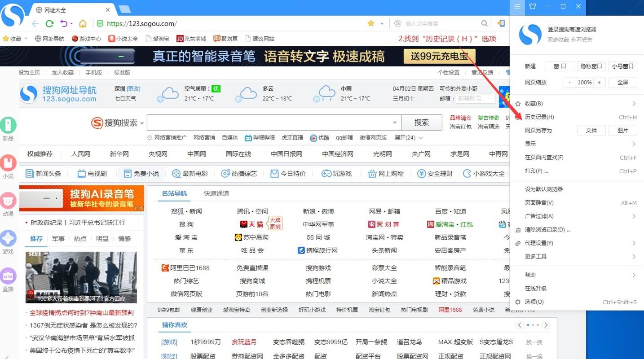The width and height of the screenshot is (644, 359).
Task: Reload page with green refresh icon
Action: pyautogui.click(x=49, y=24)
